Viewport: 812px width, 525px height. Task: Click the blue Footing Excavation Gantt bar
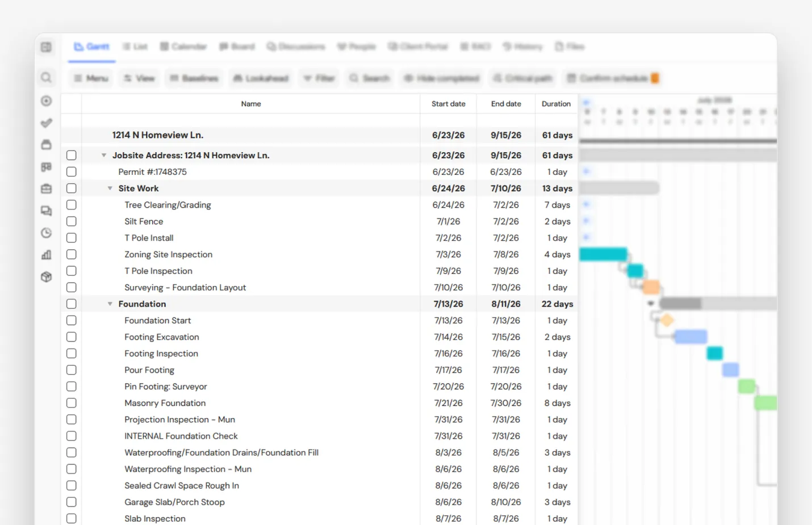(x=691, y=337)
